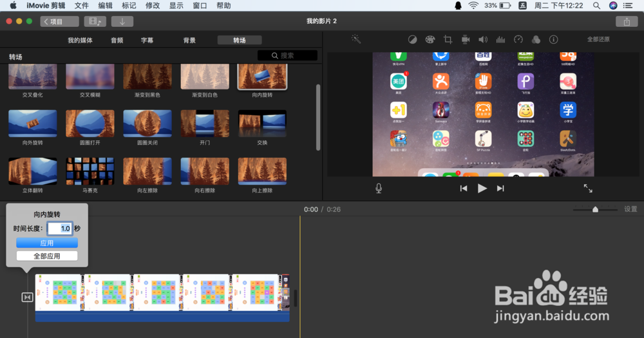Click 全部还原 reset all button
Image resolution: width=644 pixels, height=338 pixels.
598,39
